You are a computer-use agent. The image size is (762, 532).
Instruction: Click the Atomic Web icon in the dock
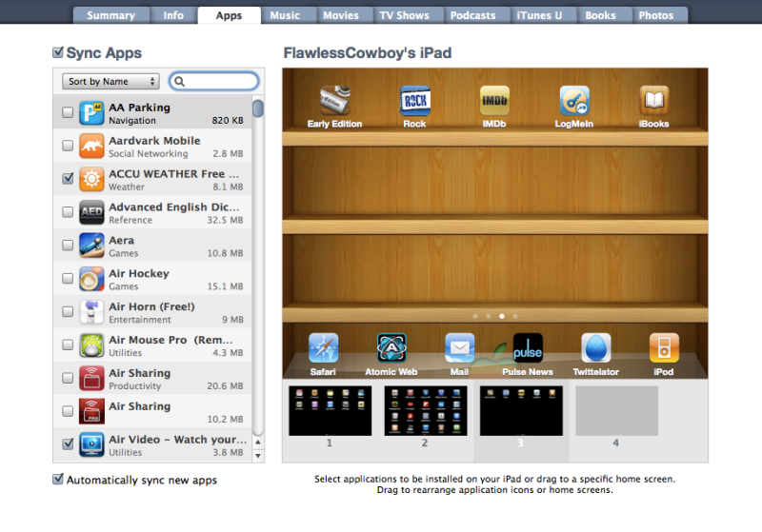[391, 347]
